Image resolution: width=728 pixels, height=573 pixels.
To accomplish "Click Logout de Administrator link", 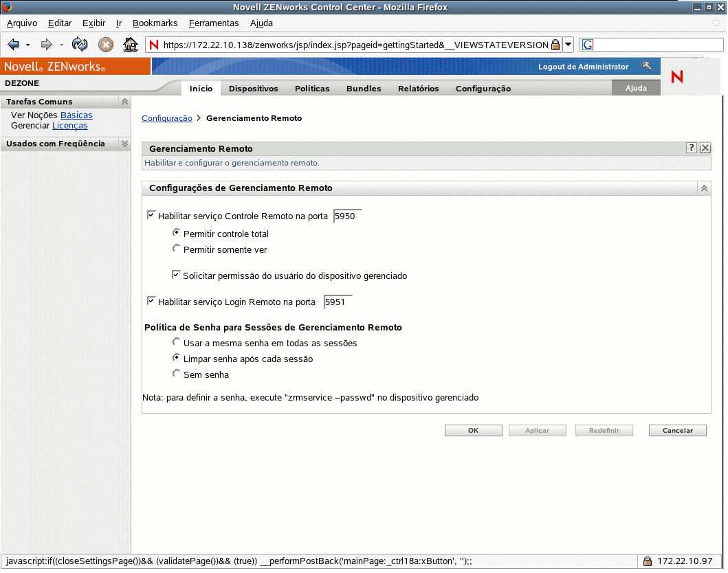I will [583, 67].
